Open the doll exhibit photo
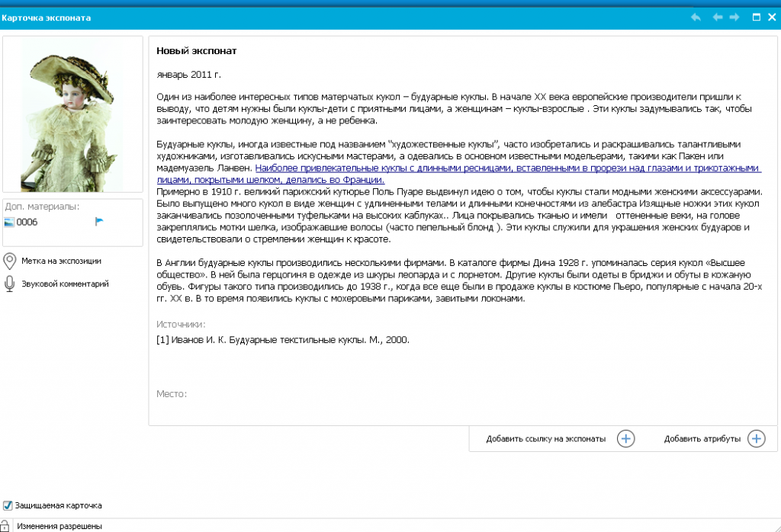The height and width of the screenshot is (532, 781). pos(72,114)
